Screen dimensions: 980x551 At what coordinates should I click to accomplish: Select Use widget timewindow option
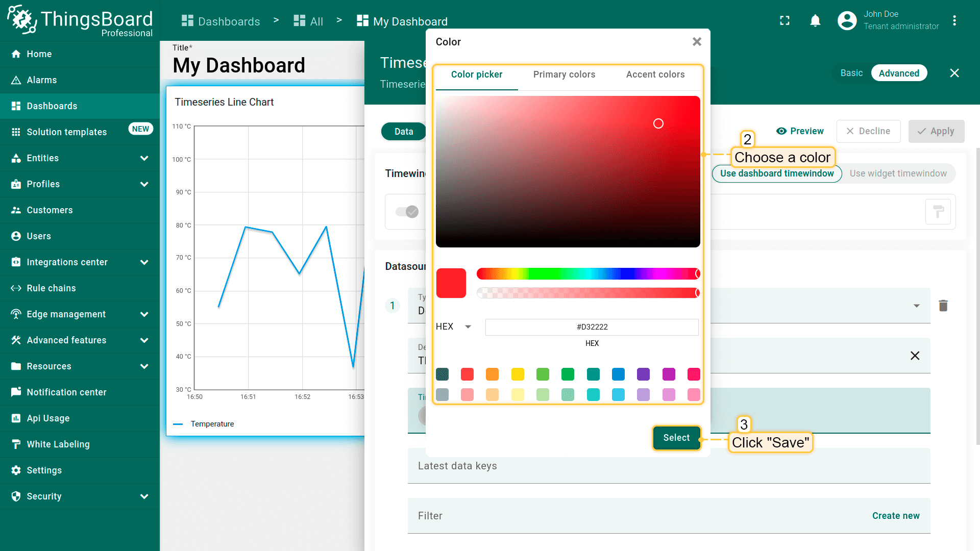[x=898, y=173]
